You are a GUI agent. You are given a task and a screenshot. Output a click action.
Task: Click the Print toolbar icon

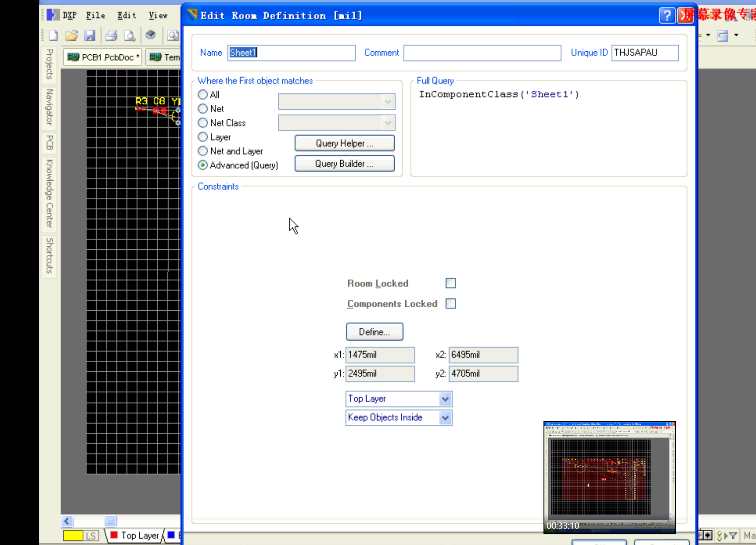pos(111,35)
